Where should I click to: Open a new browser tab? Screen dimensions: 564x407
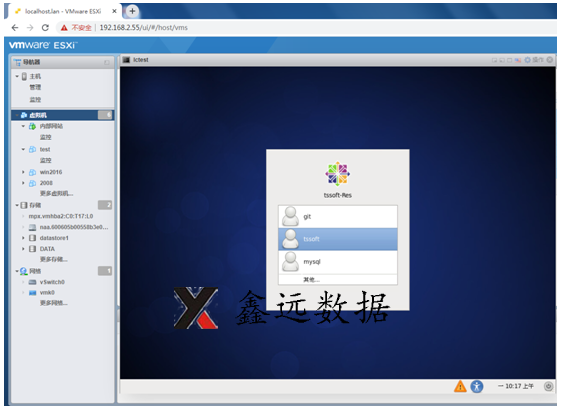pyautogui.click(x=132, y=11)
